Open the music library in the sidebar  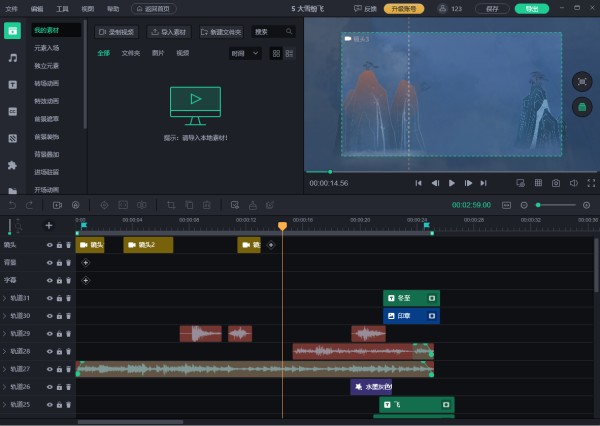pos(13,58)
